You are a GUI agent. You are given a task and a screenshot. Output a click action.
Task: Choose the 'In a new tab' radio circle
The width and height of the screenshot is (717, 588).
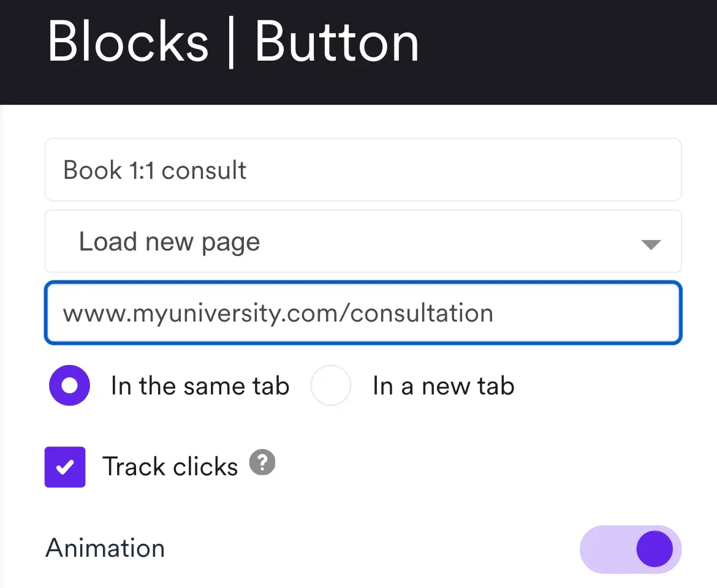(330, 385)
